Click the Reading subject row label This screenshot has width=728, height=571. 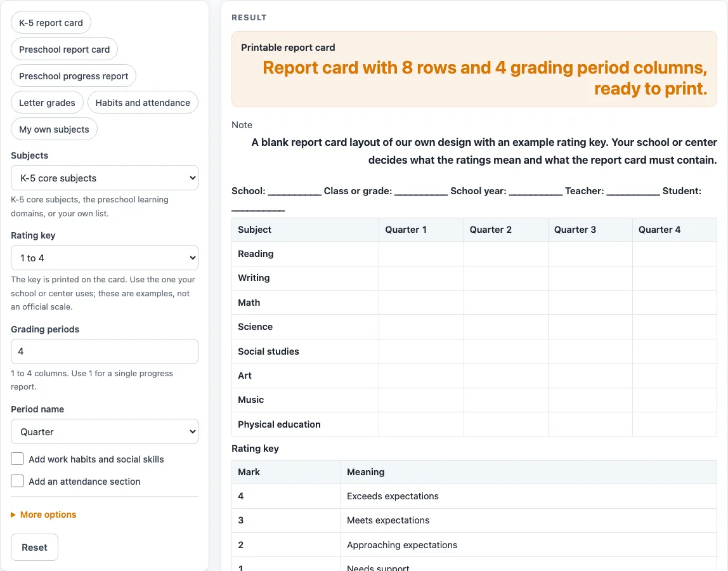click(x=256, y=254)
